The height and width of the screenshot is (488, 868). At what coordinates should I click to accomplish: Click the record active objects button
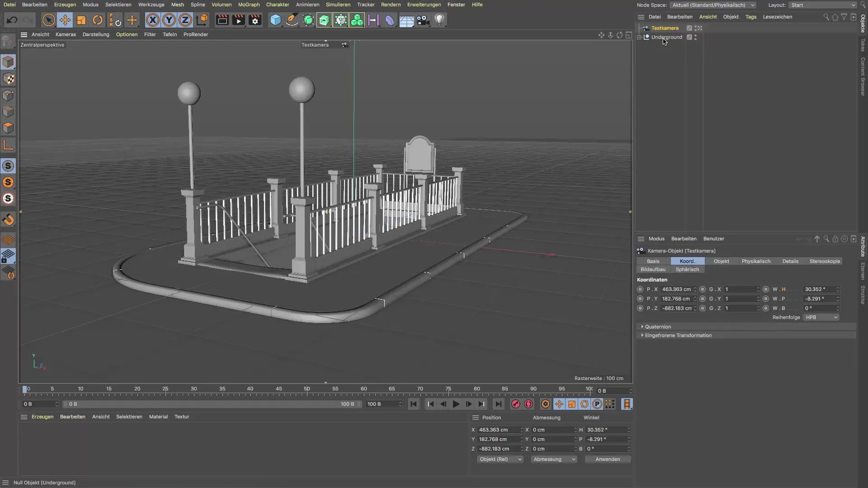[515, 404]
